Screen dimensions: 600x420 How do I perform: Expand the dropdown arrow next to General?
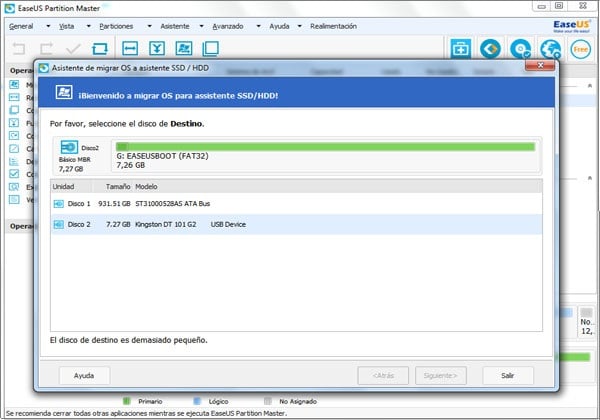click(48, 26)
